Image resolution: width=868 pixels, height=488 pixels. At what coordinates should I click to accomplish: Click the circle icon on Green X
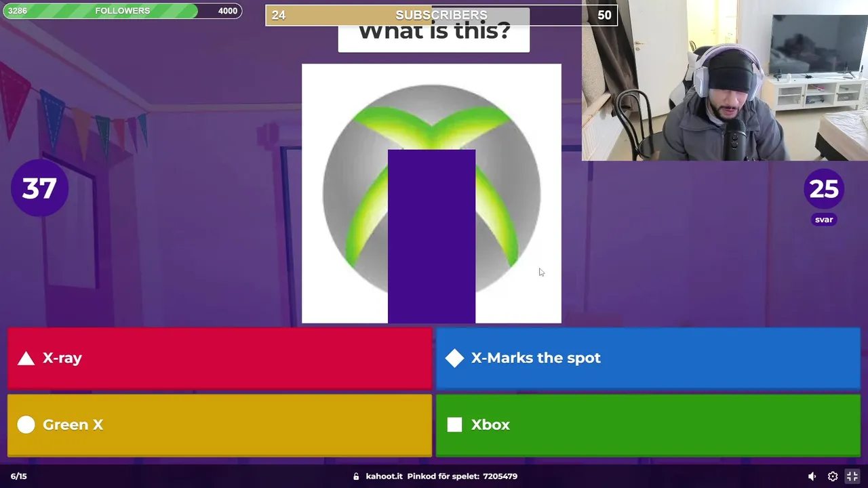(26, 424)
